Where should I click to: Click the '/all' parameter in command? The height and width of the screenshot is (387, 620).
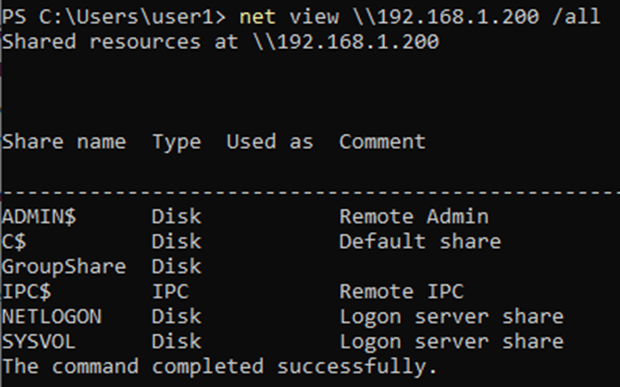click(x=576, y=17)
